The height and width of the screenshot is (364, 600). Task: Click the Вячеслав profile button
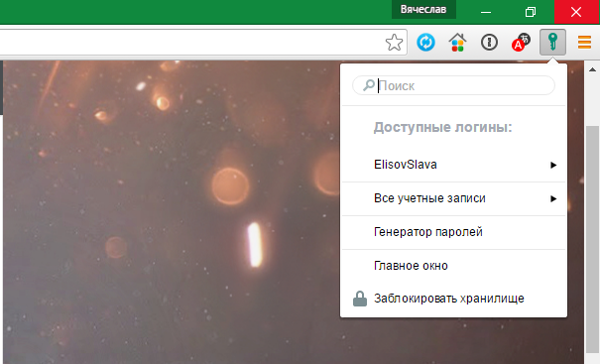(423, 9)
